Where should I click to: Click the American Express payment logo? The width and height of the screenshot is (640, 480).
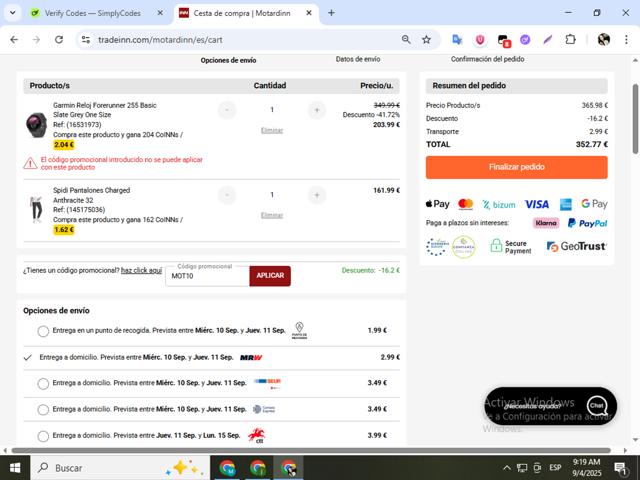pyautogui.click(x=565, y=204)
